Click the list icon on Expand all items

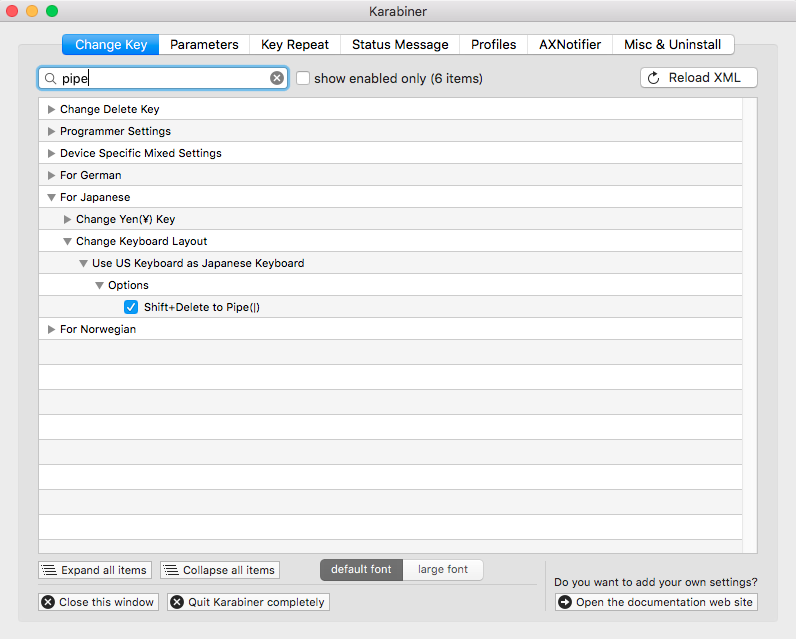click(x=49, y=570)
